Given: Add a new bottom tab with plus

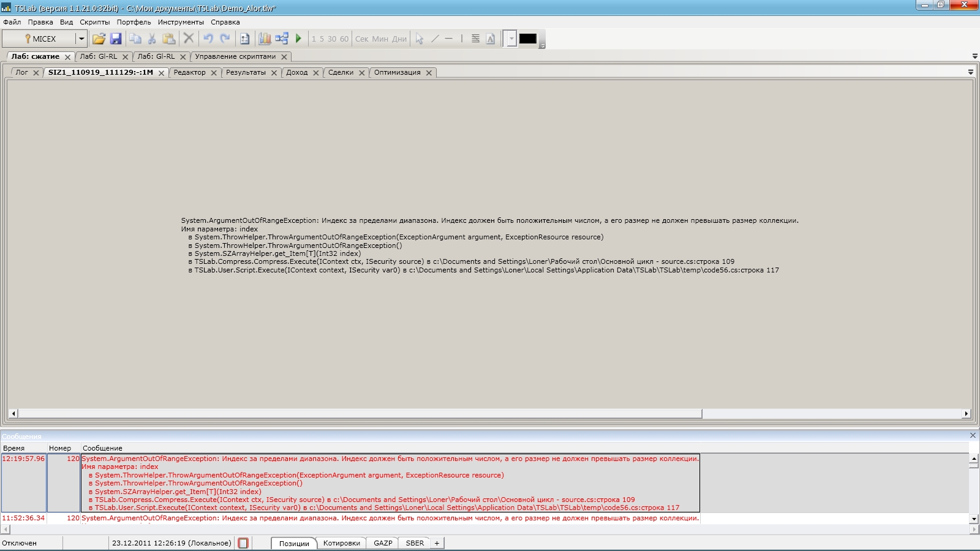Looking at the screenshot, I should 437,543.
